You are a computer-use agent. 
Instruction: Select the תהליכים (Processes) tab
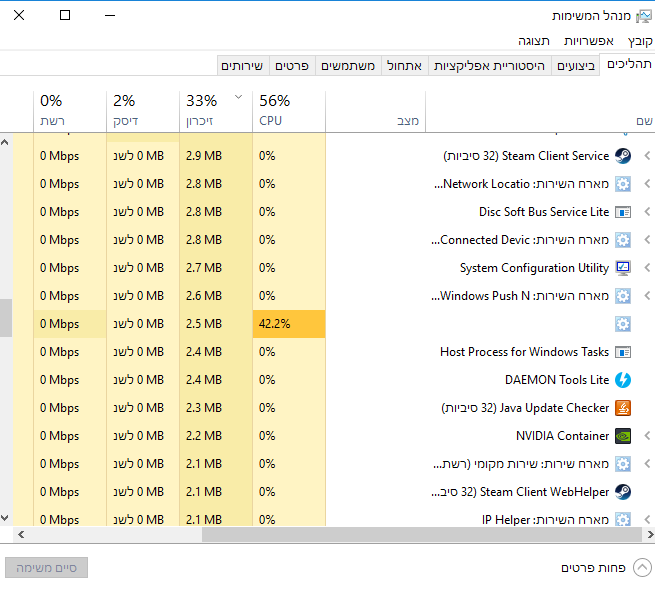click(x=628, y=64)
